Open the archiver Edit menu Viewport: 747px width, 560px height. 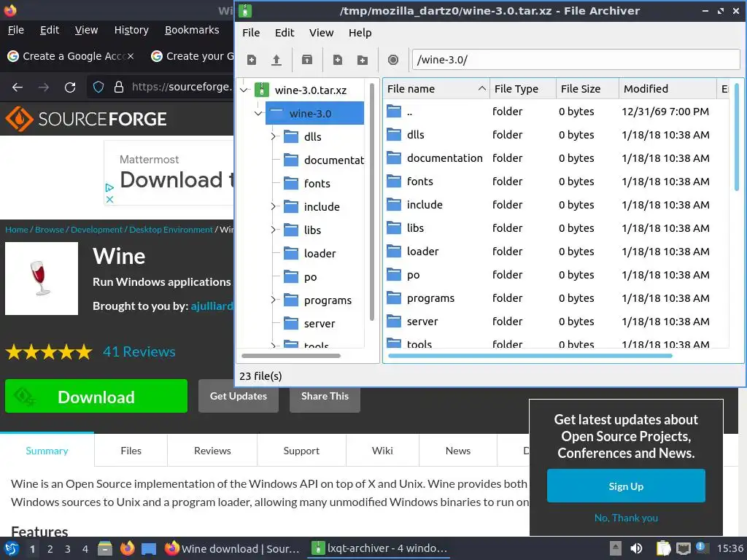point(285,33)
